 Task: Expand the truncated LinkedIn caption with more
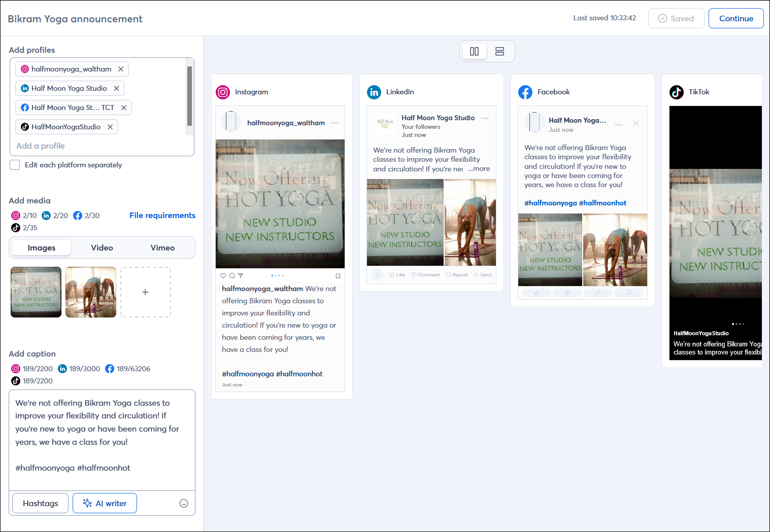point(479,168)
